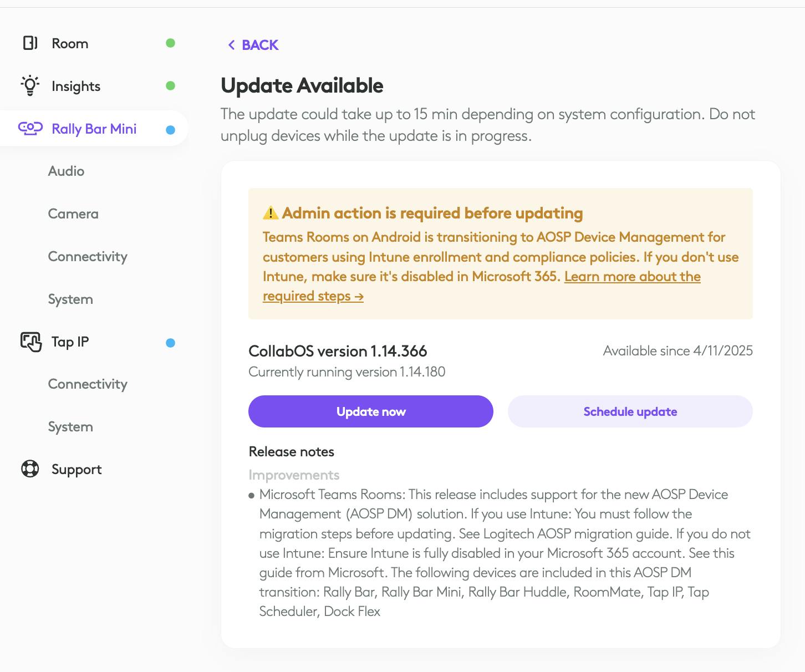
Task: Click the Support lifebuoy icon
Action: tap(30, 469)
